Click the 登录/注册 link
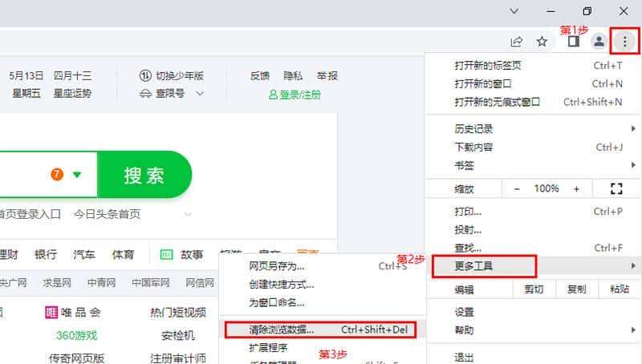Viewport: 642px width, 364px height. coord(295,95)
